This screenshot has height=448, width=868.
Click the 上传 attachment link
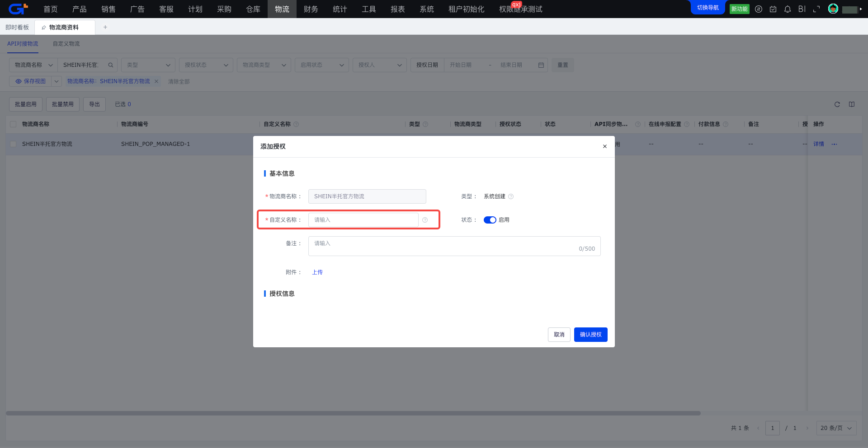[317, 272]
